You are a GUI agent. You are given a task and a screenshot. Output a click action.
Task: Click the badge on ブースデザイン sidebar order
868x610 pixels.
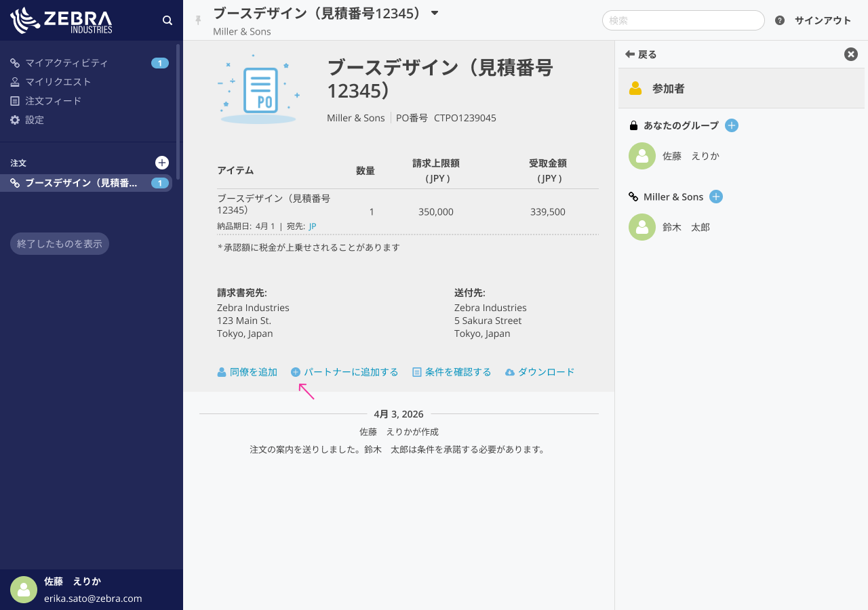pyautogui.click(x=160, y=183)
